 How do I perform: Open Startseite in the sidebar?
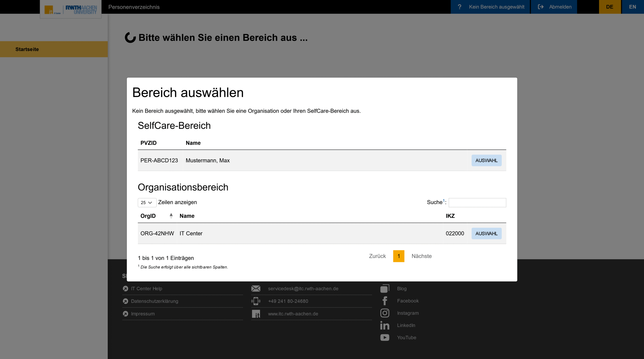click(x=27, y=49)
